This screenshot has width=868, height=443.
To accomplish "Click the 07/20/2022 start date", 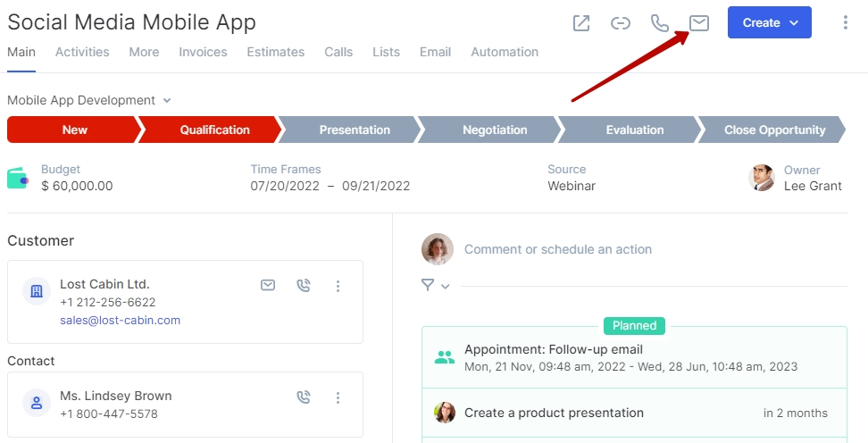I will click(285, 186).
